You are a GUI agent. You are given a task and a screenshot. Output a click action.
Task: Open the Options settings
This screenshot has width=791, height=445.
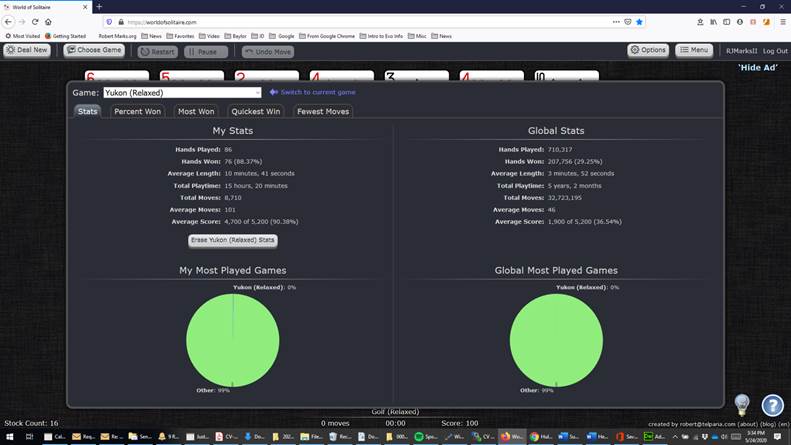coord(648,50)
